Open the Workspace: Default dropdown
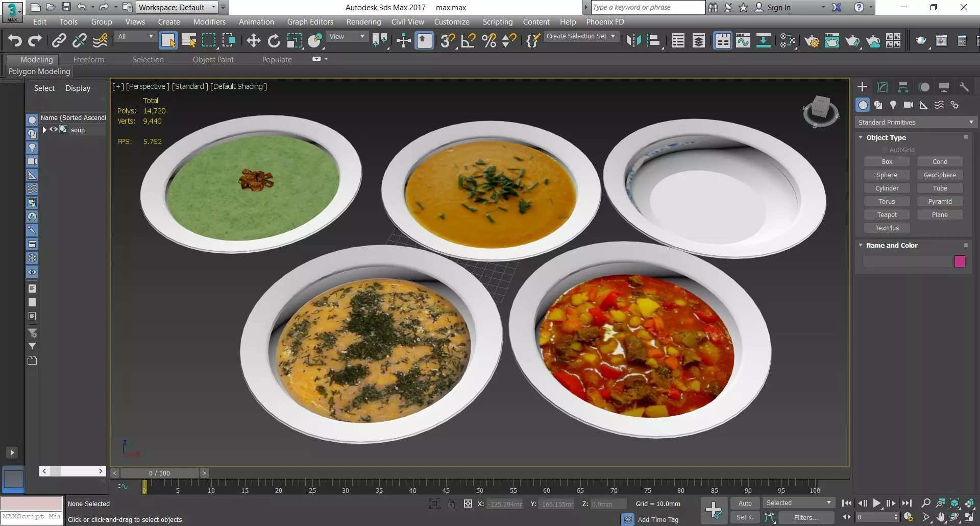 pos(177,7)
